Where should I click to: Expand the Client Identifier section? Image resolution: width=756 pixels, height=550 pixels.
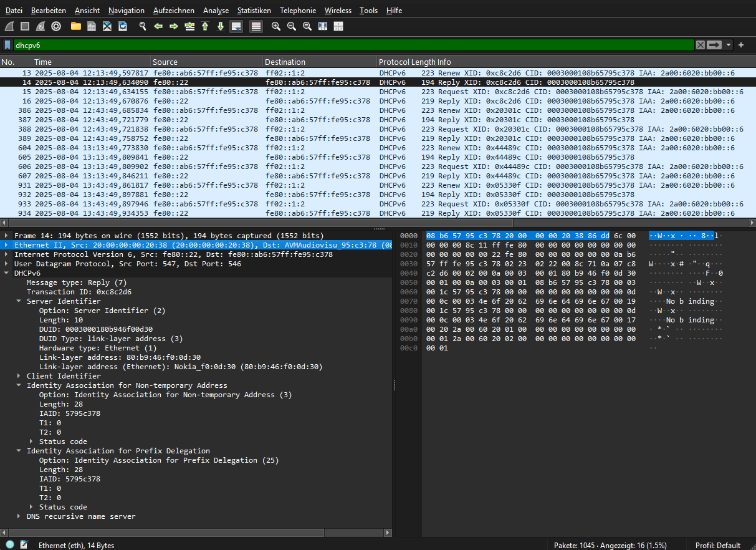(x=19, y=376)
